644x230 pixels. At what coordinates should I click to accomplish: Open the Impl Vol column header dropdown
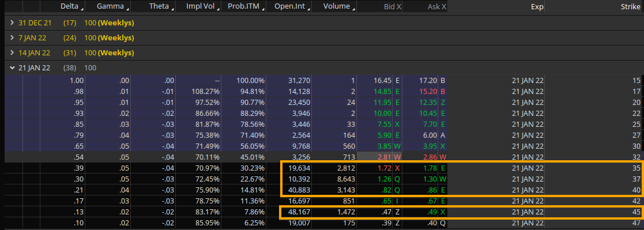218,9
